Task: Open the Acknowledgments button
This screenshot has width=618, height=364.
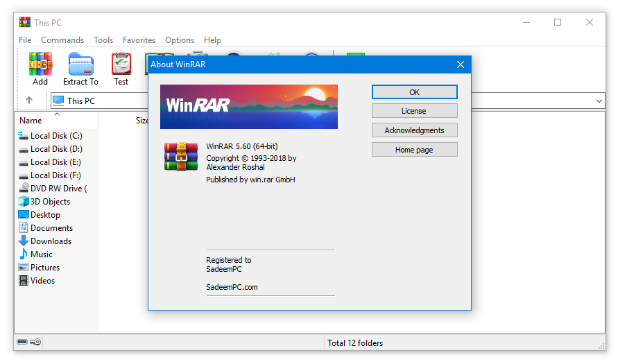Action: tap(414, 130)
